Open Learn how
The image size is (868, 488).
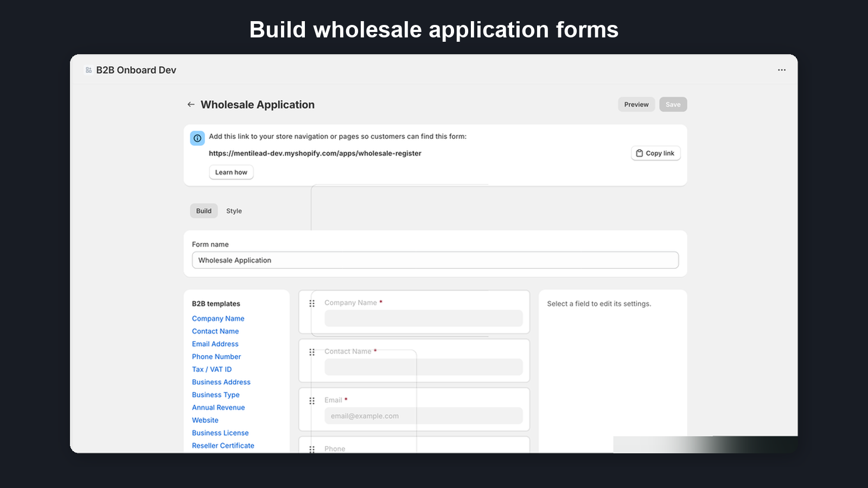coord(231,172)
